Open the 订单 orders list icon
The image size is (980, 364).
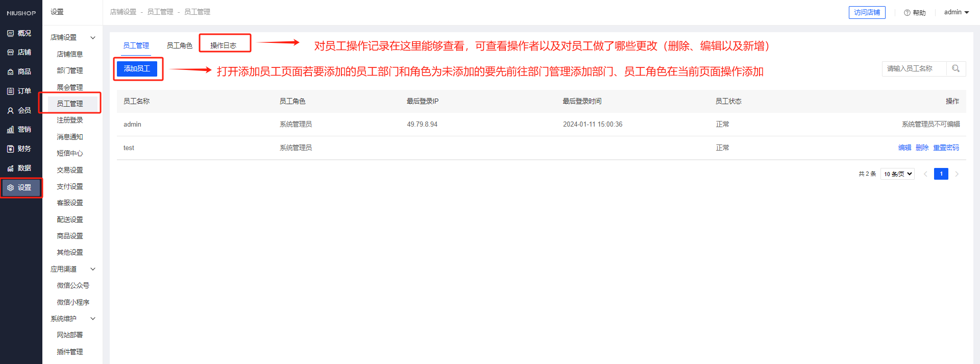[x=10, y=91]
